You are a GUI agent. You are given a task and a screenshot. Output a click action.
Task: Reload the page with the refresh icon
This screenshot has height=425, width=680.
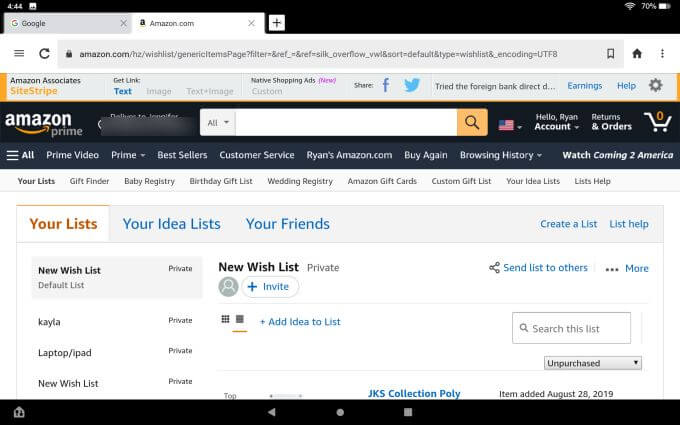click(44, 53)
